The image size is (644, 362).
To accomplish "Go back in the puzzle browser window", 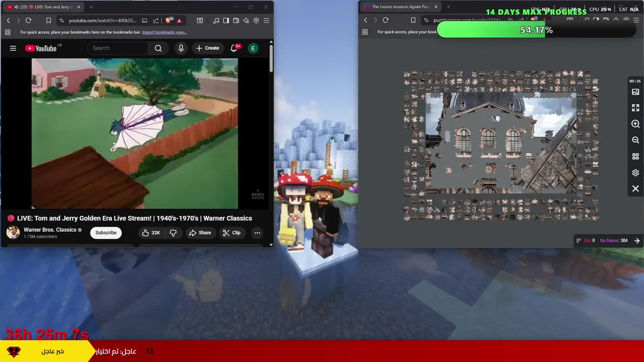I will tap(366, 20).
